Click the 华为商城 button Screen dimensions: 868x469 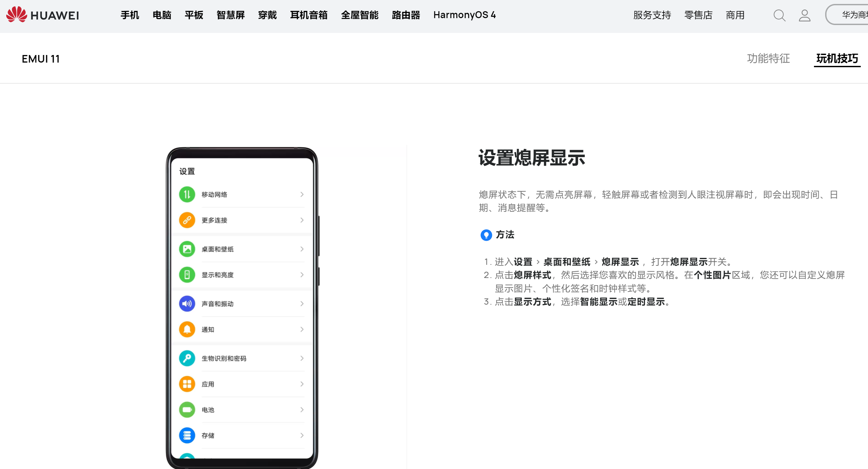853,15
